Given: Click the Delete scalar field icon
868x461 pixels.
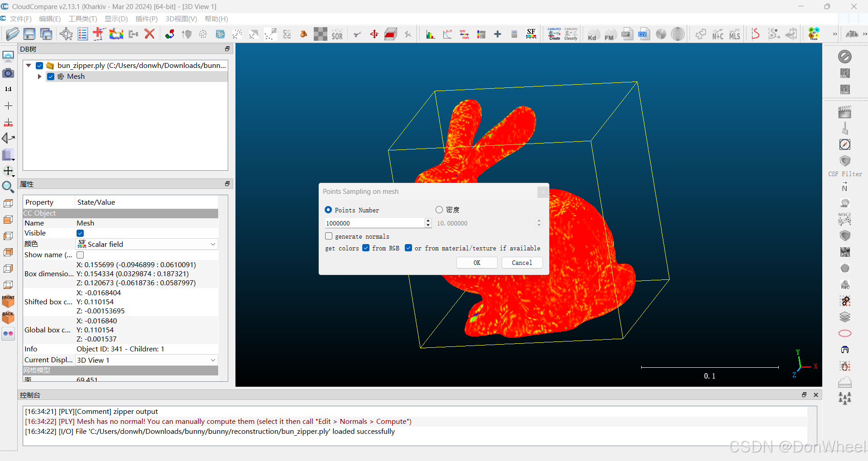Looking at the screenshot, I should click(481, 34).
